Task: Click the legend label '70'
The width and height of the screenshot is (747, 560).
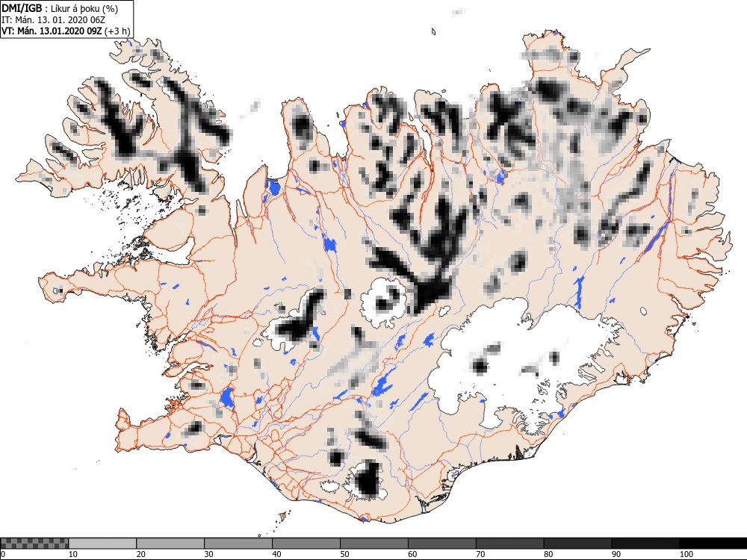Action: 480,554
